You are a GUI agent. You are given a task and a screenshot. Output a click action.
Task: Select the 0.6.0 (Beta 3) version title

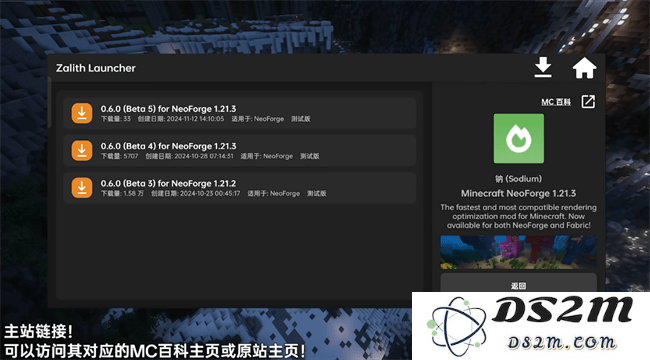click(168, 183)
